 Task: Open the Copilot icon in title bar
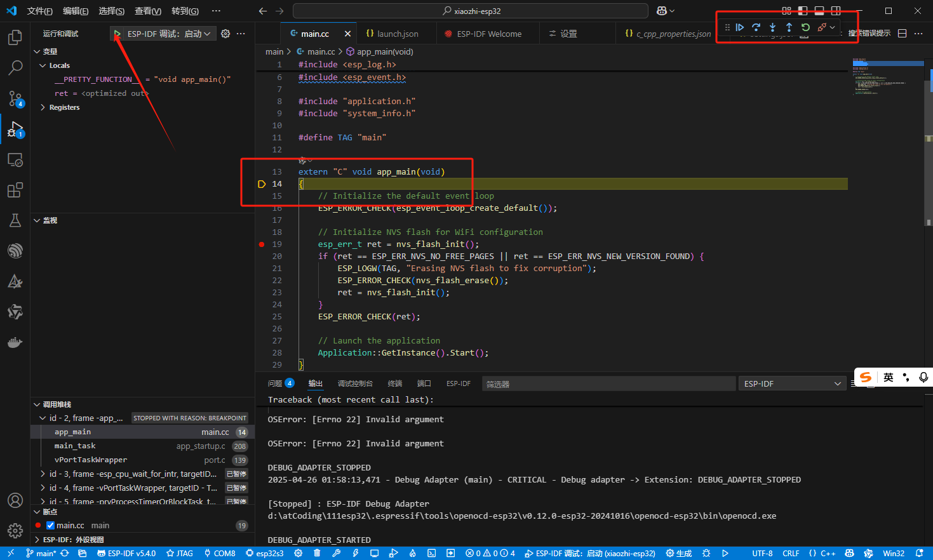(x=662, y=11)
